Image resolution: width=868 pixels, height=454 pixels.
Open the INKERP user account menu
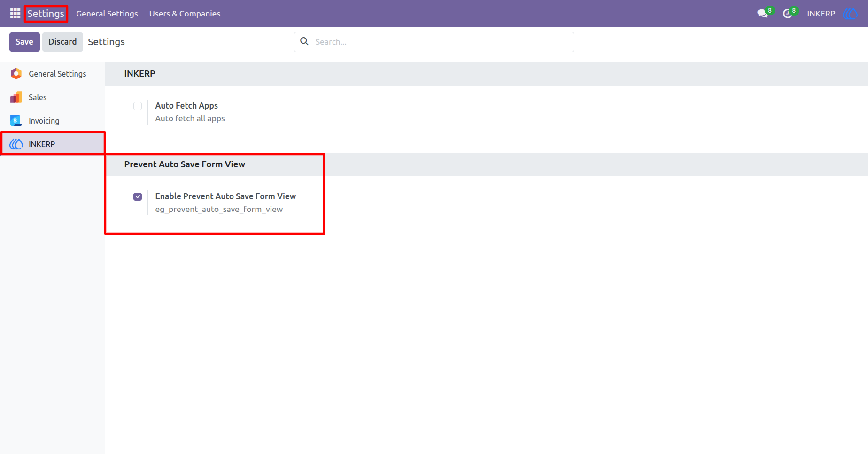(x=831, y=14)
